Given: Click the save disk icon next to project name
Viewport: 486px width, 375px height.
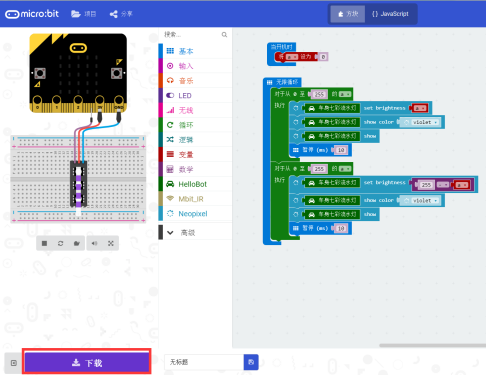Looking at the screenshot, I should click(251, 362).
